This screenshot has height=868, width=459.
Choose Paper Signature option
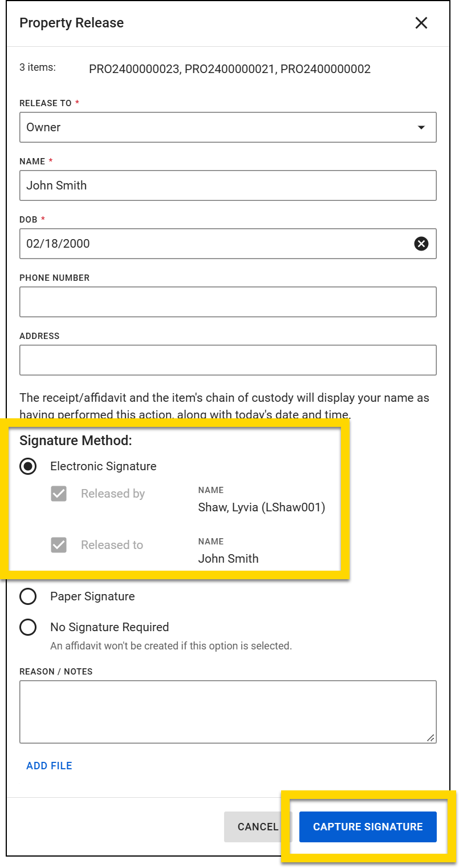27,596
